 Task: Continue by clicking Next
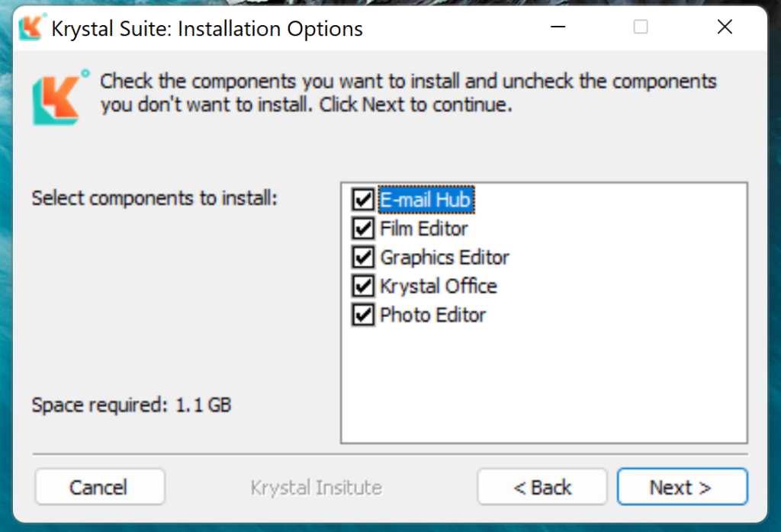point(681,487)
